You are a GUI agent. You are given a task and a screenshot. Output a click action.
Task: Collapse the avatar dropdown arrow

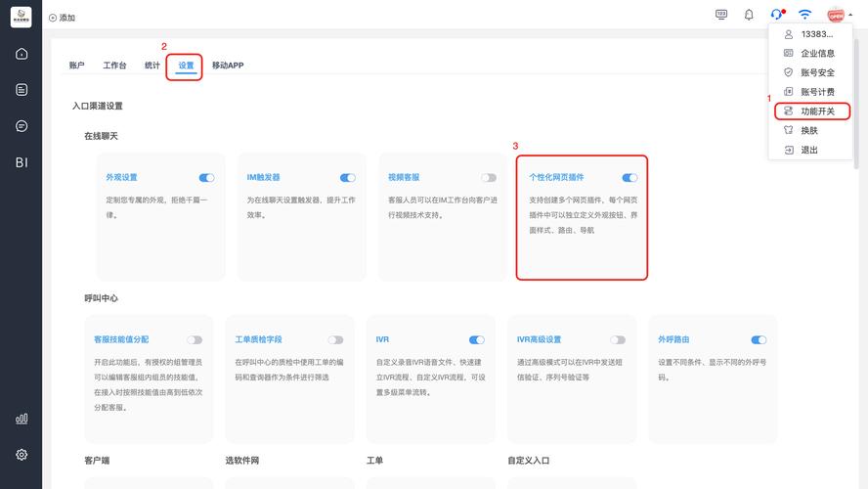pyautogui.click(x=850, y=16)
